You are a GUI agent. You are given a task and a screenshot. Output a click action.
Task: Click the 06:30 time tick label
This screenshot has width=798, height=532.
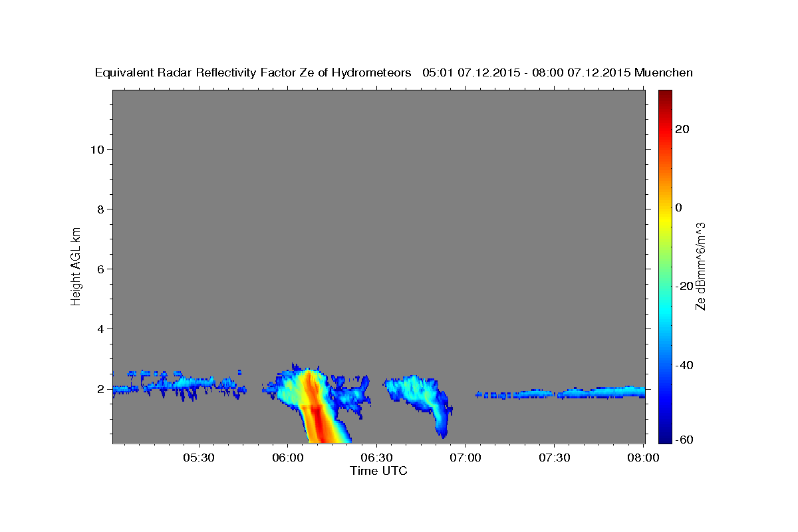[x=376, y=458]
